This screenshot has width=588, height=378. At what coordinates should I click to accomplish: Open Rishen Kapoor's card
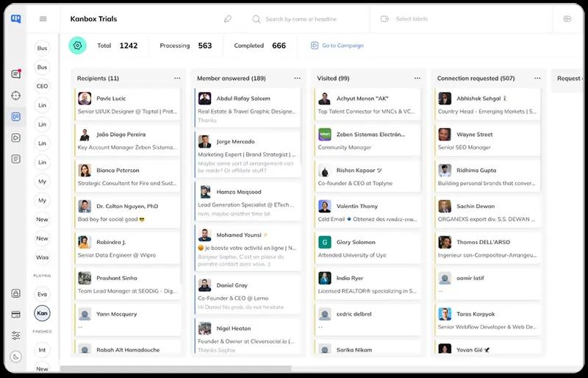pos(367,176)
